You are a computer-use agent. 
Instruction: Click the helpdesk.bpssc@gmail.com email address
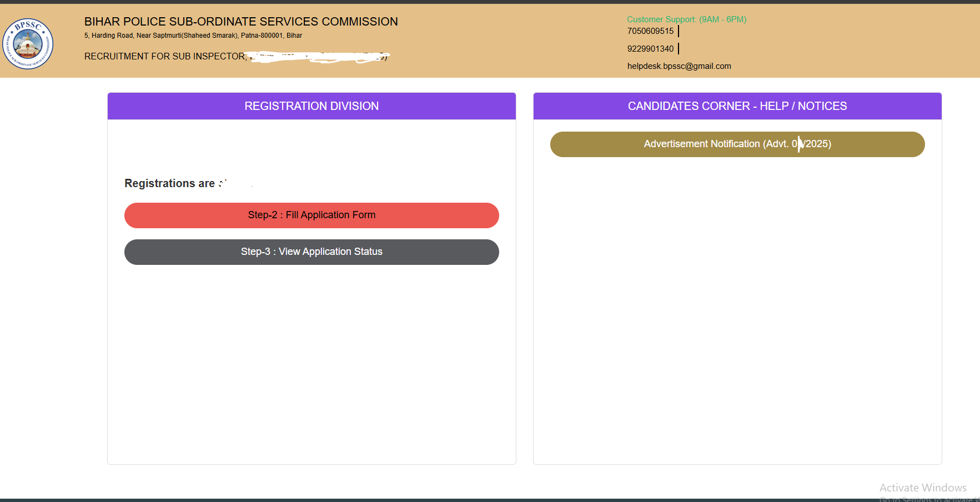pyautogui.click(x=679, y=66)
